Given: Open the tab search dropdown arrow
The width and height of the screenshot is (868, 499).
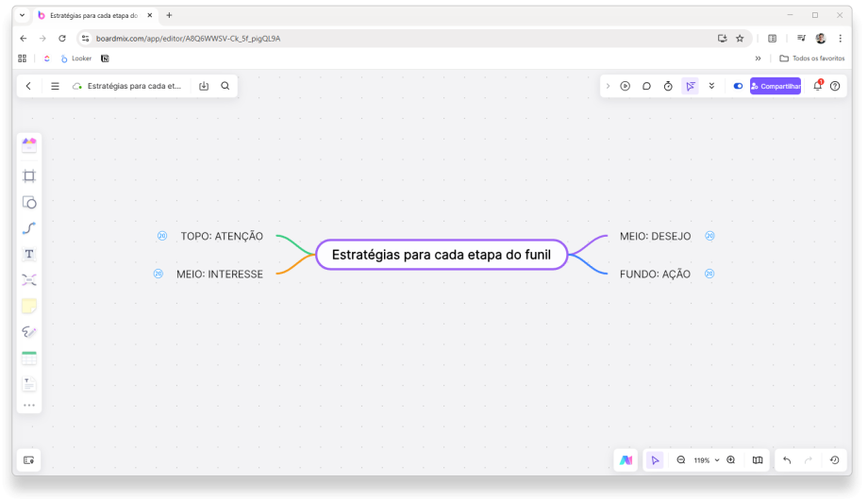Looking at the screenshot, I should pyautogui.click(x=22, y=15).
